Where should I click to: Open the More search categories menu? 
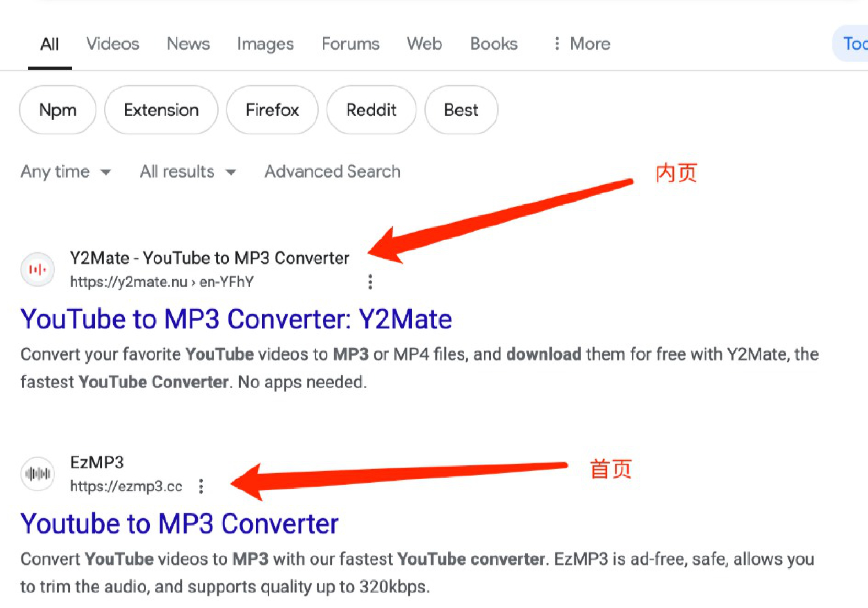coord(582,44)
